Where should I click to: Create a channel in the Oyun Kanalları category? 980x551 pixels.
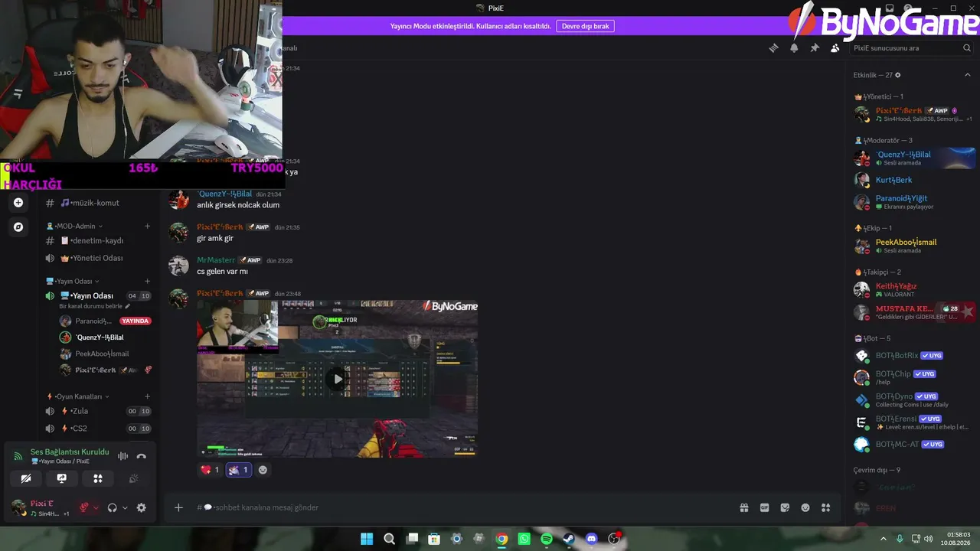point(147,396)
